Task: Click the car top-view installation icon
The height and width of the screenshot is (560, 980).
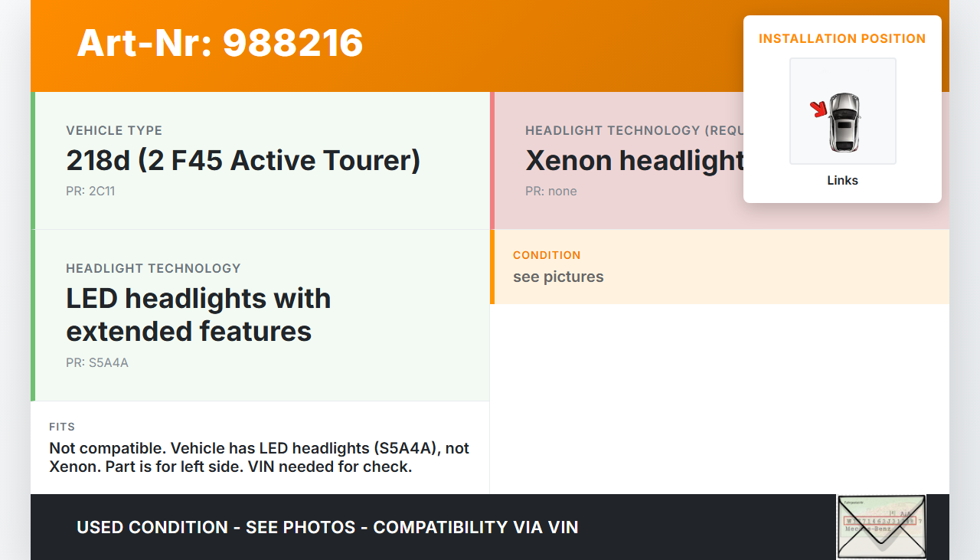Action: 844,121
